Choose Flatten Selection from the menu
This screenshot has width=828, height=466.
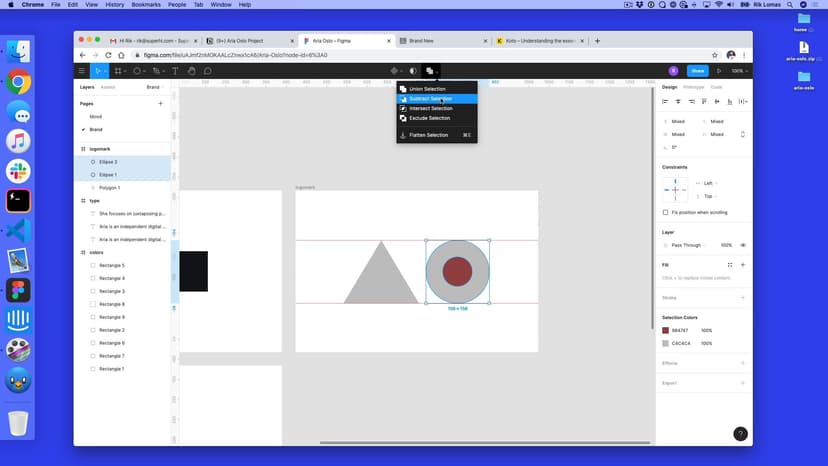pos(428,135)
